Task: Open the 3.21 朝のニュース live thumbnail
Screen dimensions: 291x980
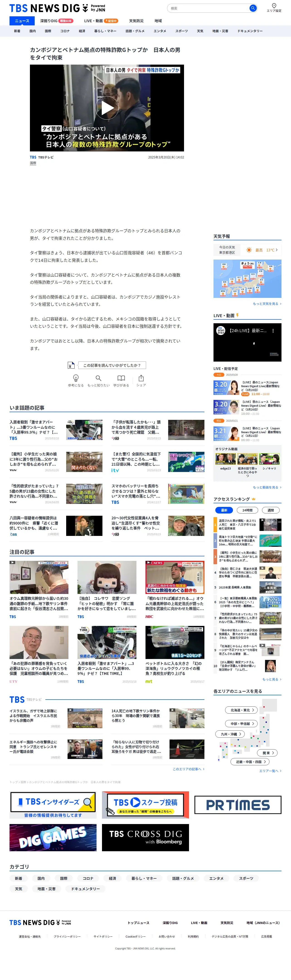Action: [x=226, y=434]
